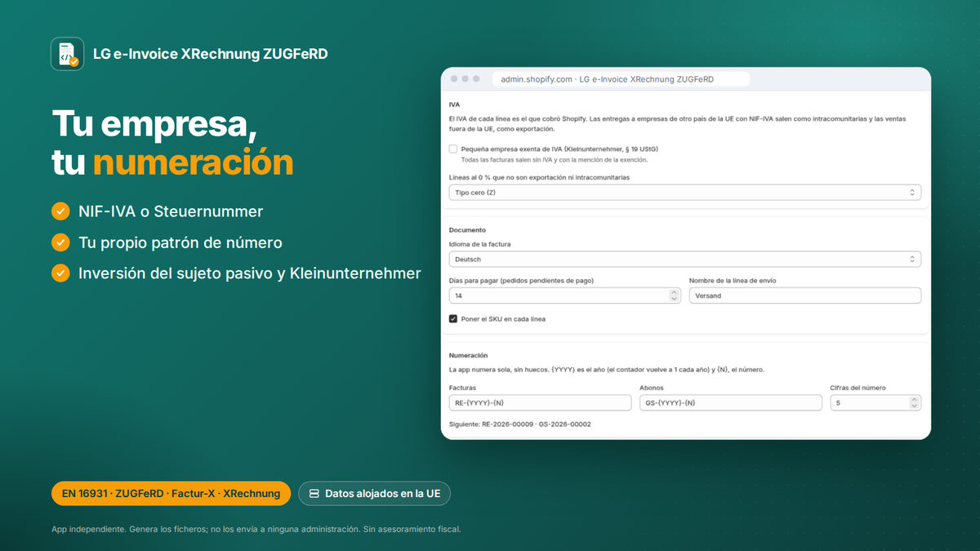Screen dimensions: 980x551
Task: Click the Datos alojados en la UE badge
Action: click(x=374, y=494)
